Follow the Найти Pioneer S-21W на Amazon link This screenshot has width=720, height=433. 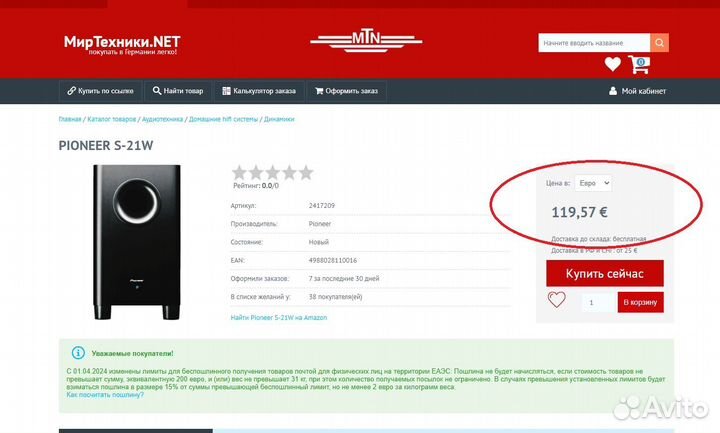coord(278,317)
